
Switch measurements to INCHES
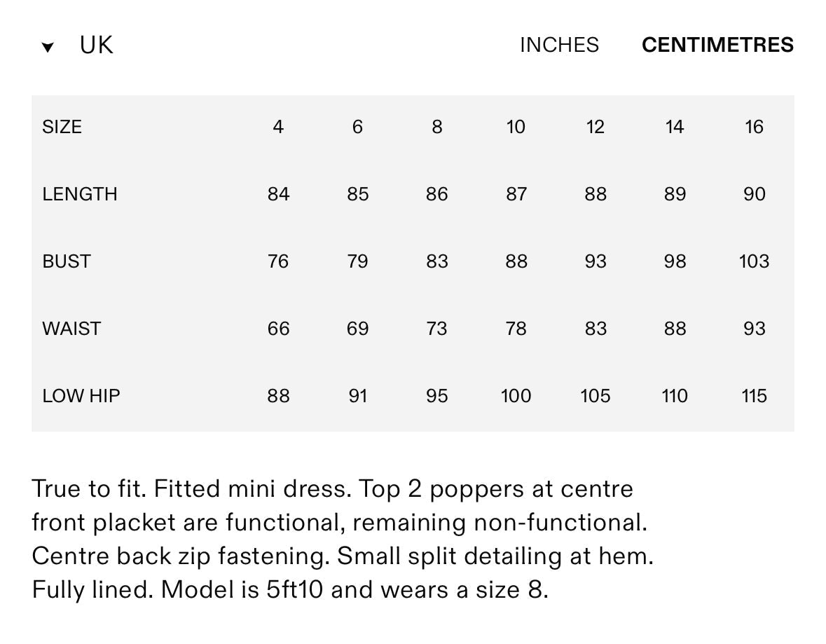(559, 46)
